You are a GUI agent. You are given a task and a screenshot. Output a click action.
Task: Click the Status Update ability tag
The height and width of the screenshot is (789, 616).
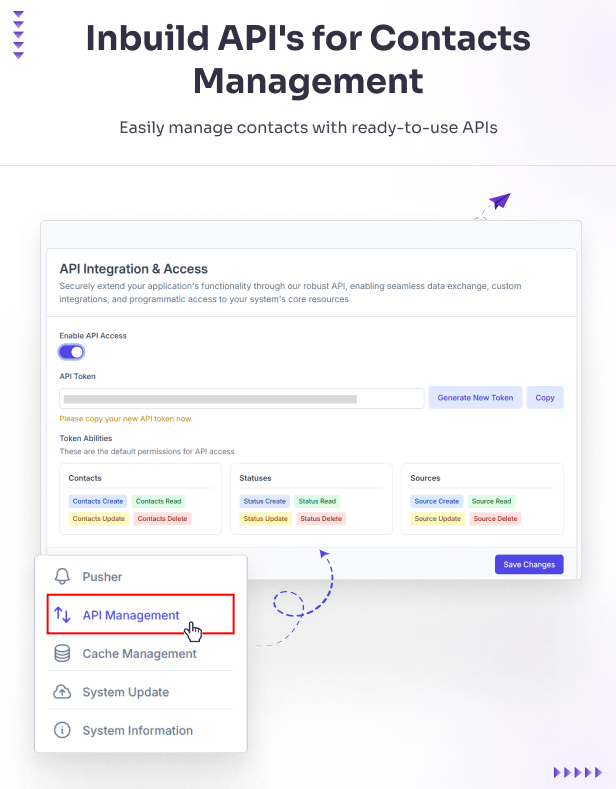click(x=265, y=519)
